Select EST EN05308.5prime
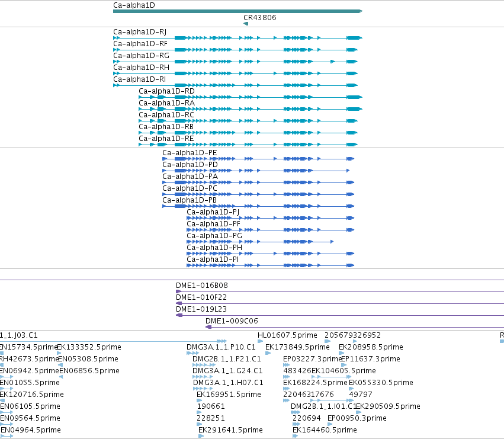Image resolution: width=504 pixels, height=439 pixels. 88,359
